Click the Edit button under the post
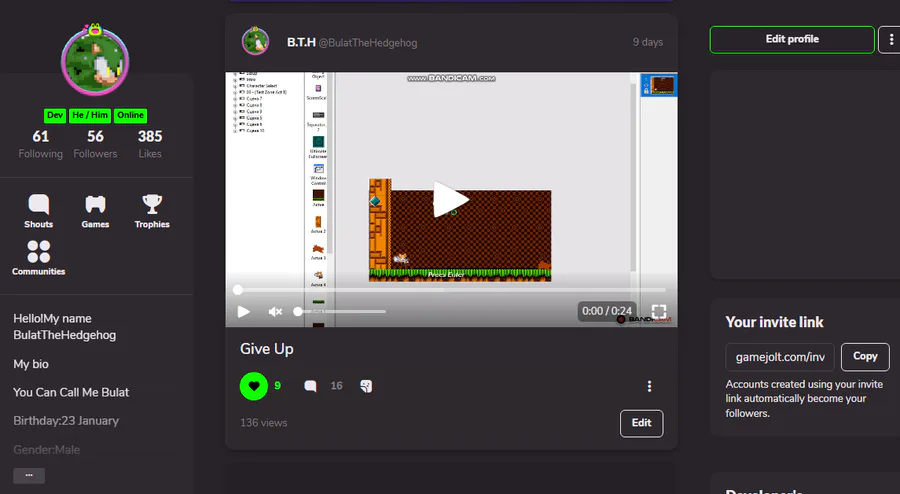Screen dimensions: 900x494 (641, 423)
